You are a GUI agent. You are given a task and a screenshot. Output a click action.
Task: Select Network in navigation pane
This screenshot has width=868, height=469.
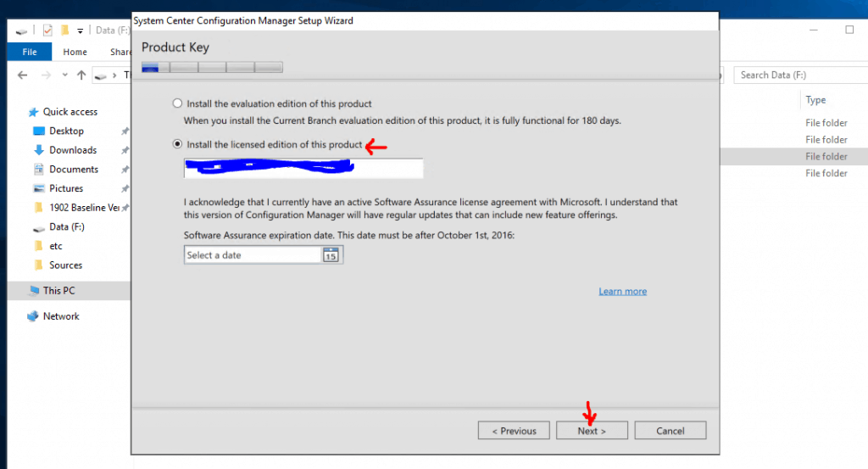tap(61, 316)
